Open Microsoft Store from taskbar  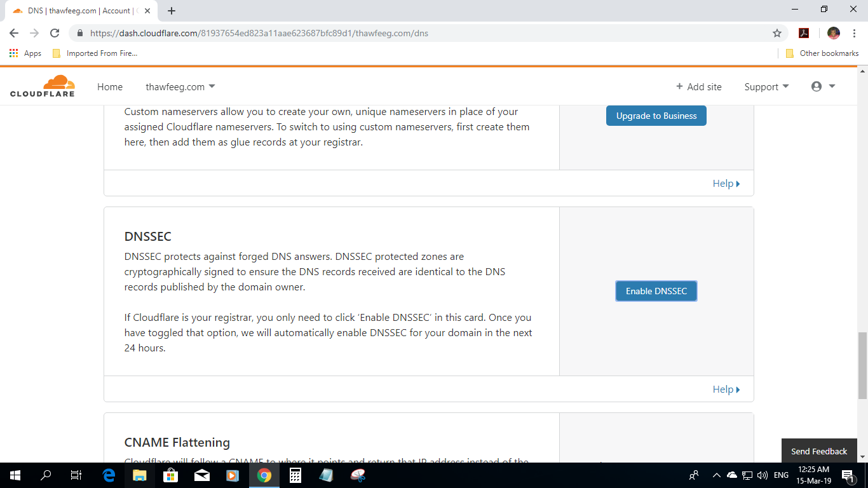(x=170, y=475)
